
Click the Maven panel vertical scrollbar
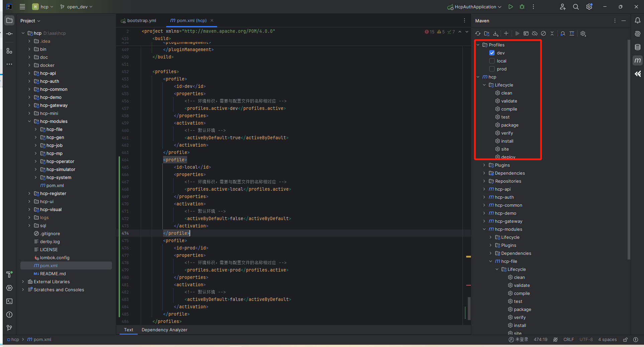coord(629,150)
